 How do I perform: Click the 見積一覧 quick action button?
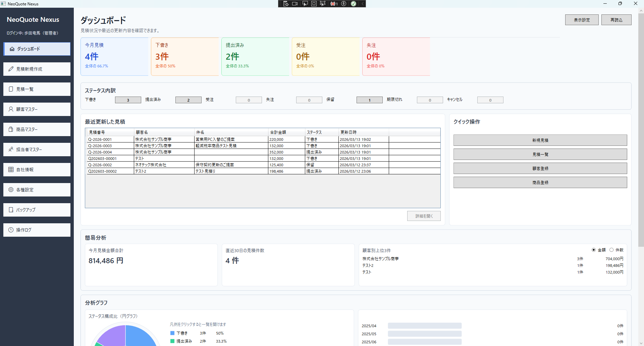coord(540,154)
